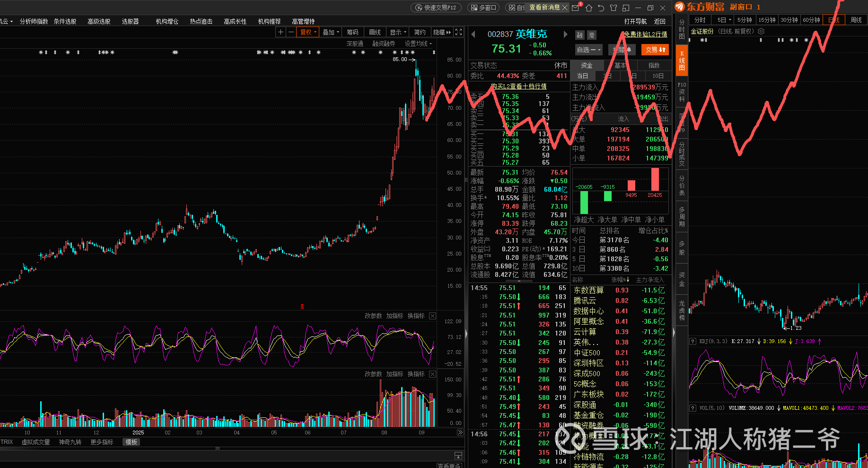This screenshot has width=868, height=468.
Task: Toggle the 简约 simple mode
Action: 420,32
